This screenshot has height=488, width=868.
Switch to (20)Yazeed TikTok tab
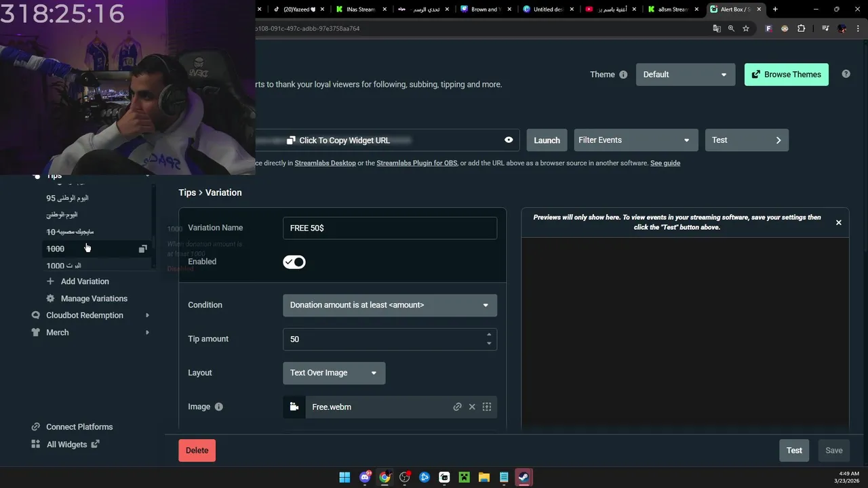pyautogui.click(x=298, y=9)
